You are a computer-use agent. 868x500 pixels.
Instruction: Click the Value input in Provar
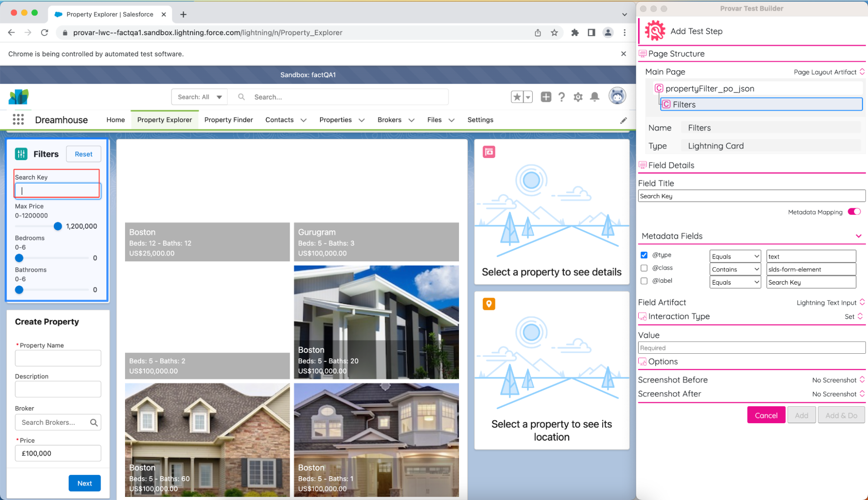pos(752,348)
